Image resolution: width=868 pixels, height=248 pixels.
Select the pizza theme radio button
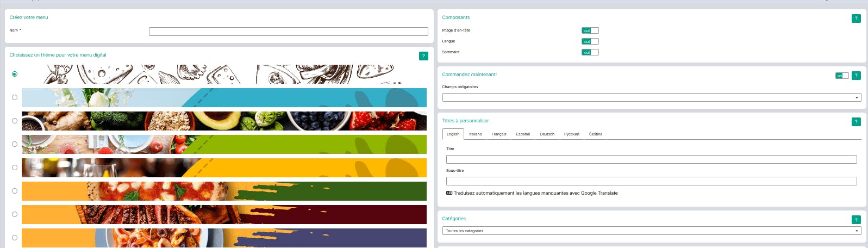pos(15,191)
